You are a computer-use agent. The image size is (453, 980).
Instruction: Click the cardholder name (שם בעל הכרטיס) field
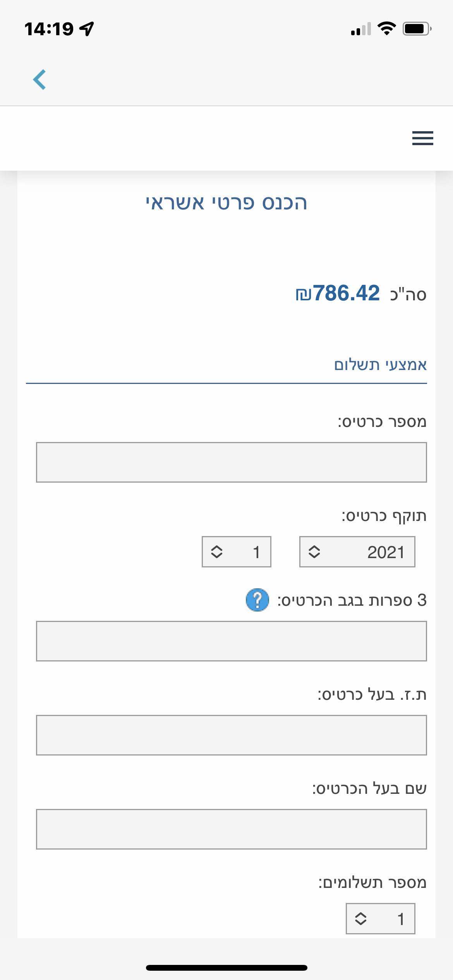click(231, 829)
